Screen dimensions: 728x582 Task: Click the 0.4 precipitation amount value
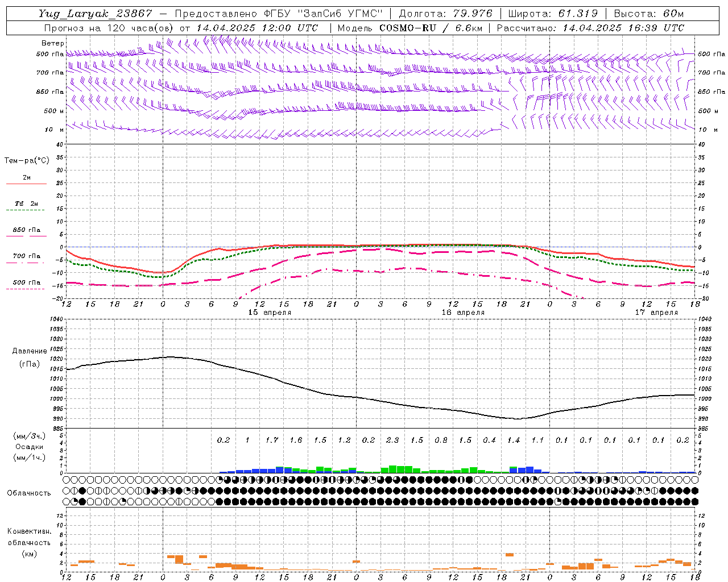coord(489,440)
